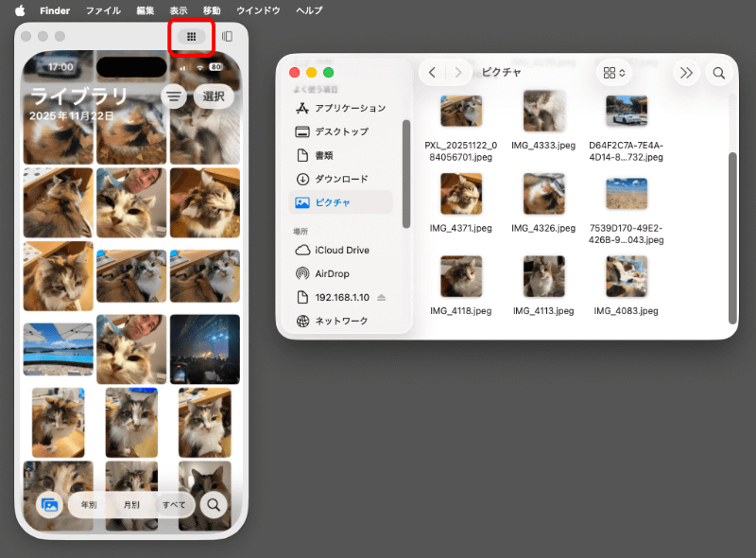Go forward in the Finder window

click(458, 73)
